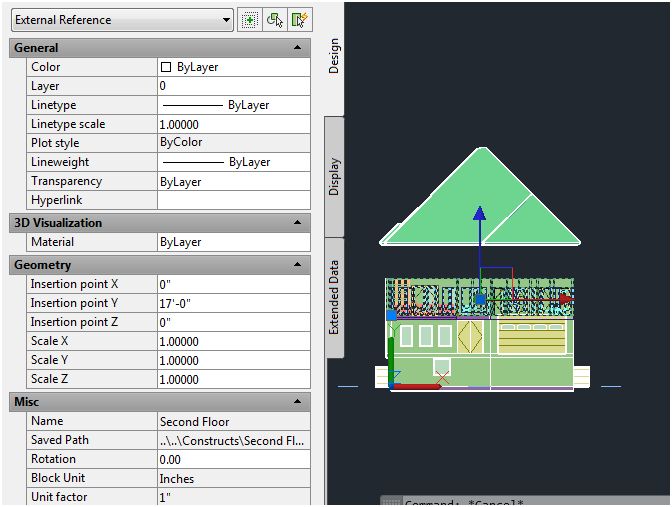Edit the Insertion point X value
The image size is (672, 507).
tap(234, 284)
